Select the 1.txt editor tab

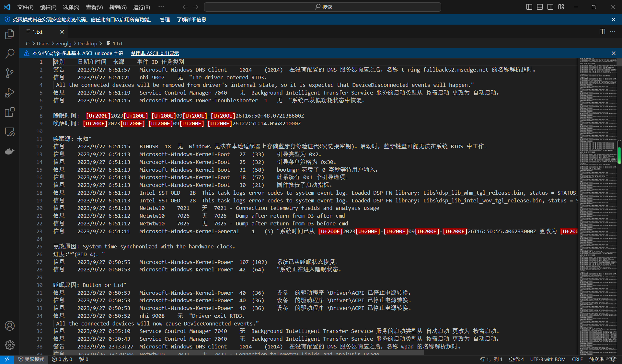(38, 32)
